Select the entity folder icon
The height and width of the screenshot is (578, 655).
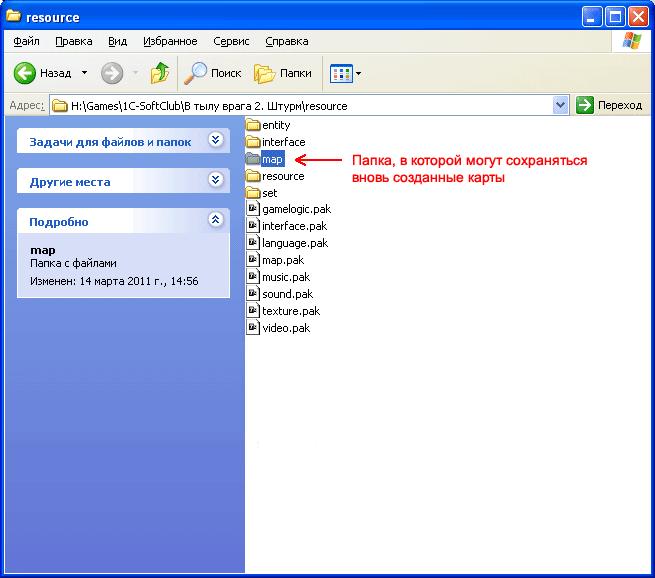tap(253, 124)
